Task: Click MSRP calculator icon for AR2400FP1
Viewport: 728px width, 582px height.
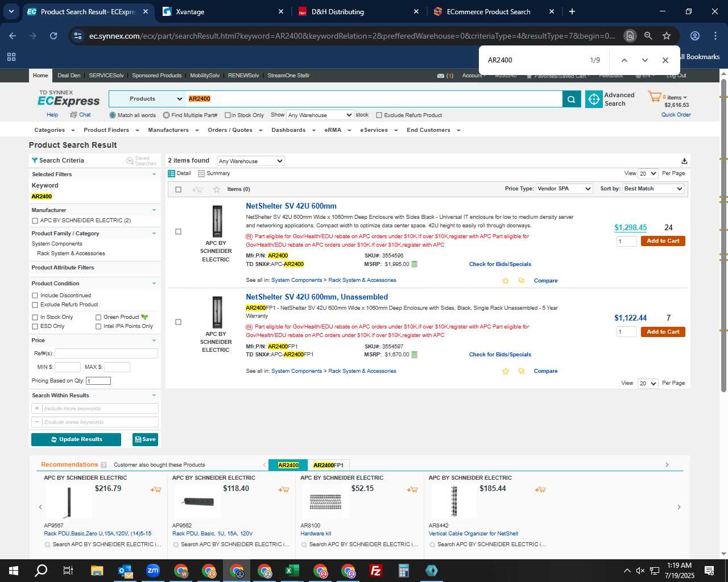Action: pos(414,355)
